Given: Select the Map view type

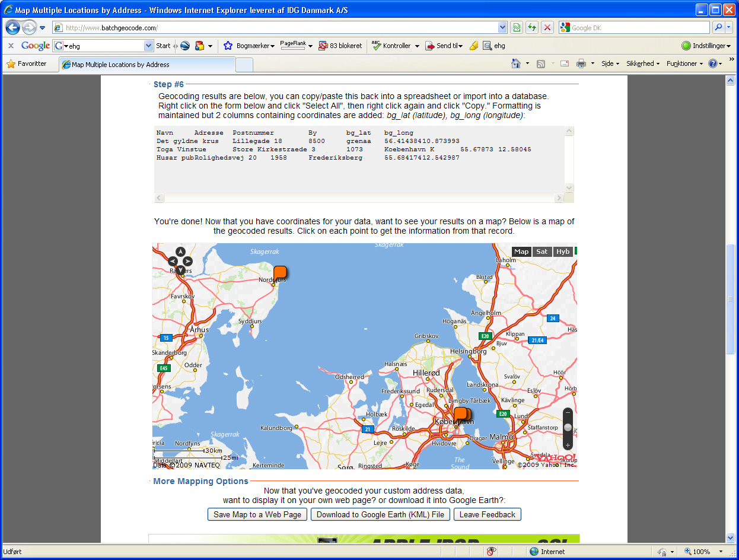Looking at the screenshot, I should click(521, 252).
